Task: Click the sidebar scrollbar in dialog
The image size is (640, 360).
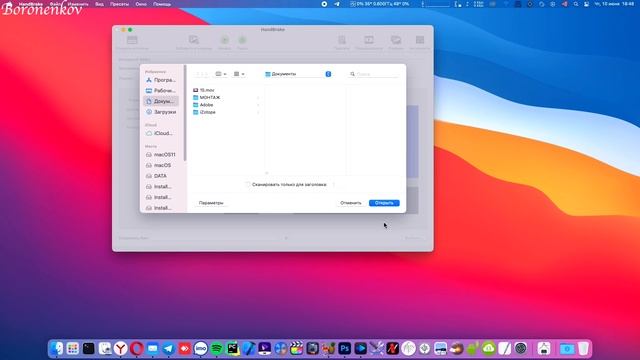Action: (185, 113)
